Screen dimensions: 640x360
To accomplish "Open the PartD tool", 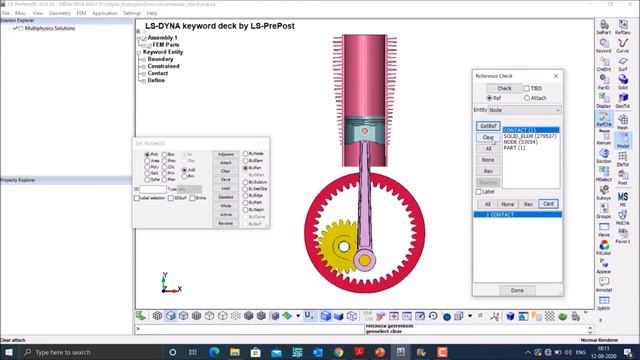I will point(604,82).
